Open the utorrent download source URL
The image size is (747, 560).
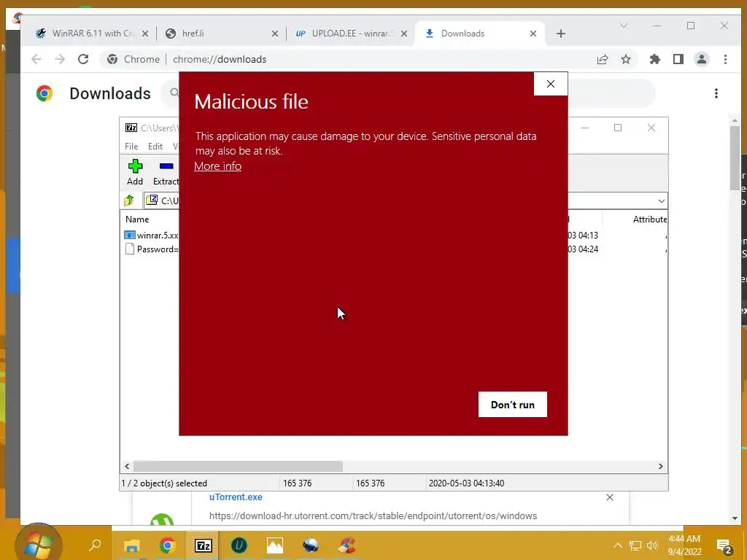click(x=373, y=516)
